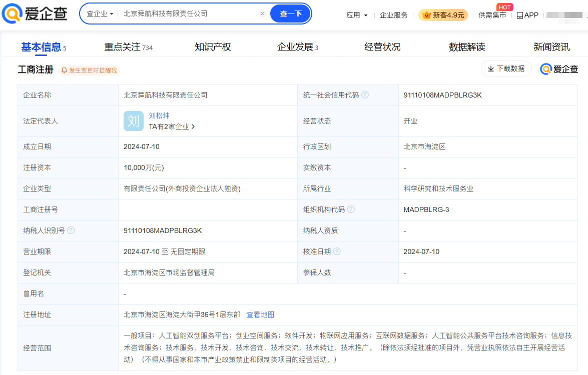This screenshot has width=588, height=375.
Task: Click the 工商注册 section heading
Action: point(36,69)
